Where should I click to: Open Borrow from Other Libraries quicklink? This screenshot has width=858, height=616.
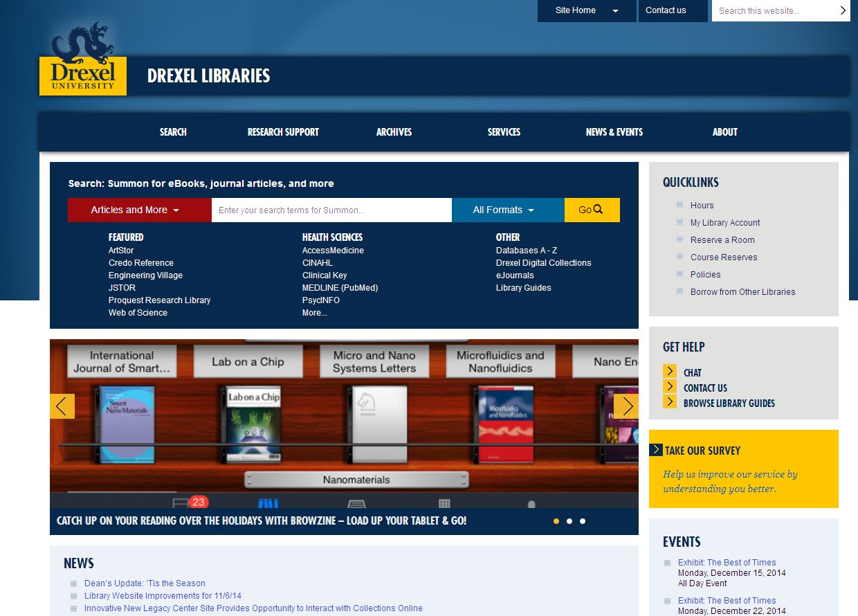click(x=743, y=292)
